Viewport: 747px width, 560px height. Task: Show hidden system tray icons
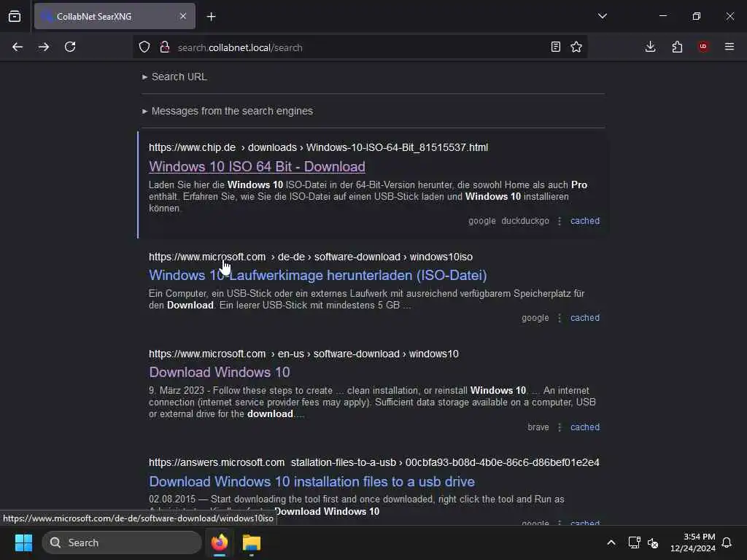pos(611,542)
